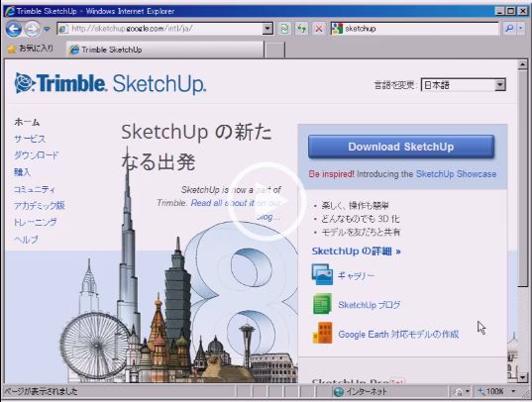
Task: Expand the address bar history dropdown
Action: (267, 29)
